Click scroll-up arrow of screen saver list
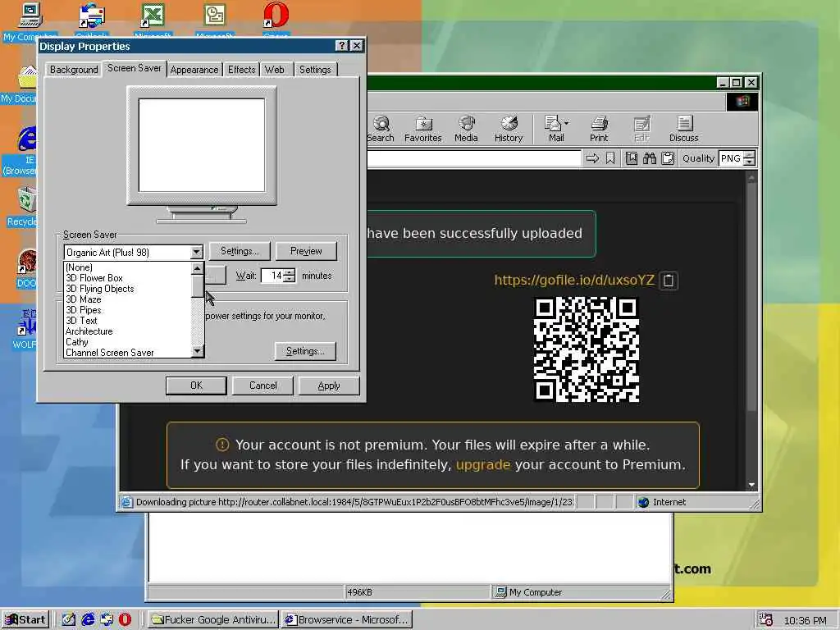 [x=197, y=268]
